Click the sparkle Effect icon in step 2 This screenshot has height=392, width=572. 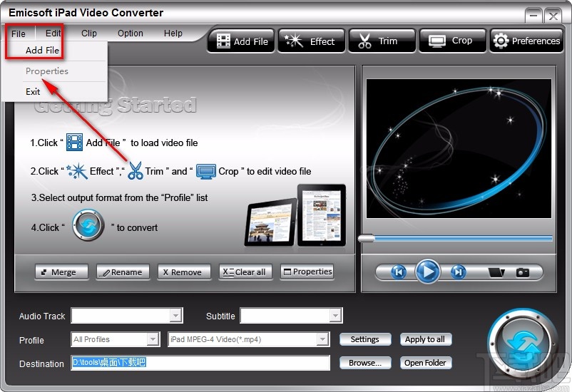click(x=76, y=171)
